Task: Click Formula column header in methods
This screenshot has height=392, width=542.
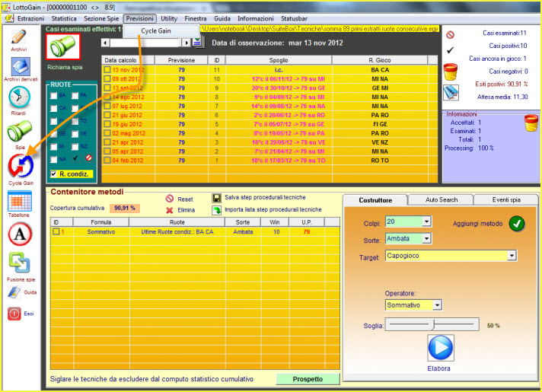Action: click(101, 222)
